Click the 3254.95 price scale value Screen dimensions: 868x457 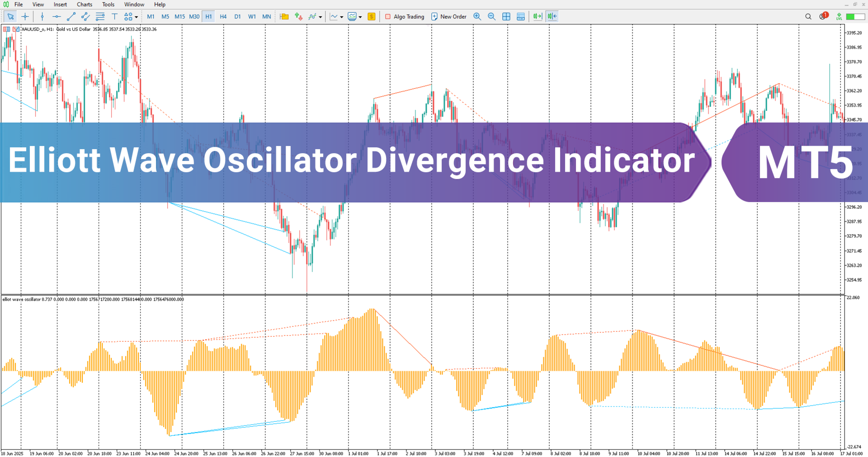point(854,280)
